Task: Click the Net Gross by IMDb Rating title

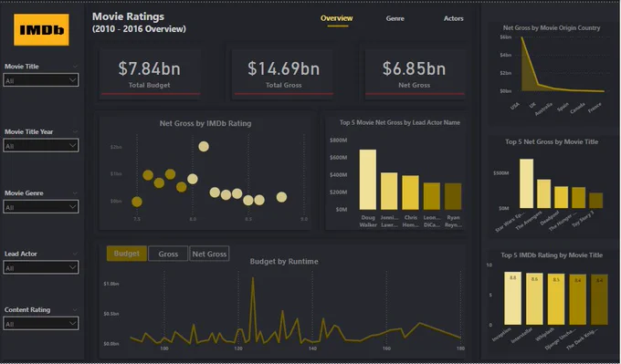Action: coord(205,123)
